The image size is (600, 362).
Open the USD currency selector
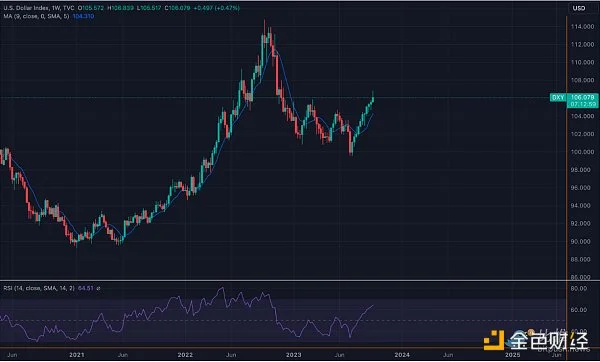pos(579,8)
